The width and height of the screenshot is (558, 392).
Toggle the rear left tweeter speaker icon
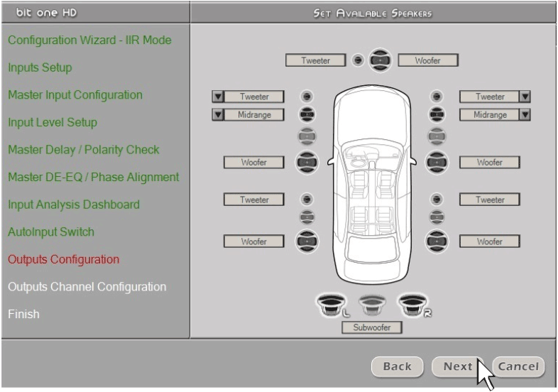tap(307, 199)
